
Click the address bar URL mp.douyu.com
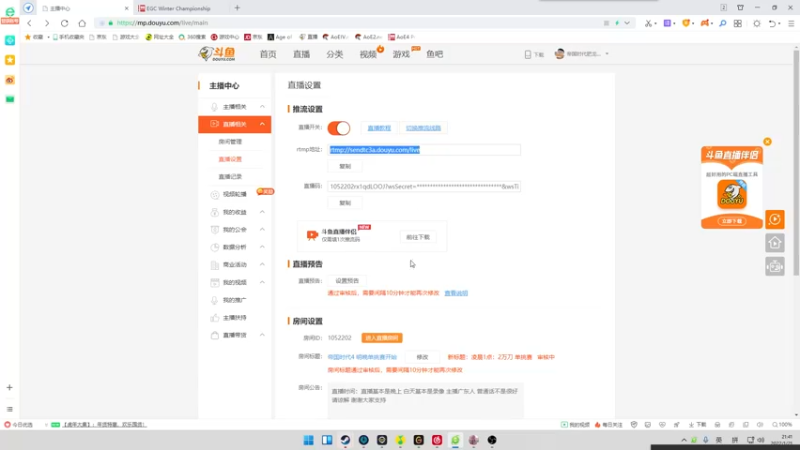pos(162,23)
